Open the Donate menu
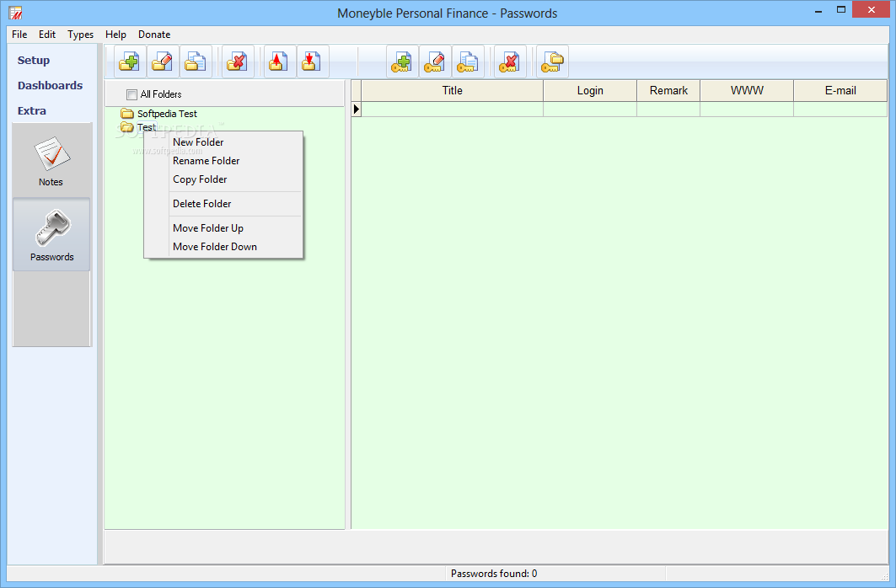The width and height of the screenshot is (896, 588). point(154,35)
